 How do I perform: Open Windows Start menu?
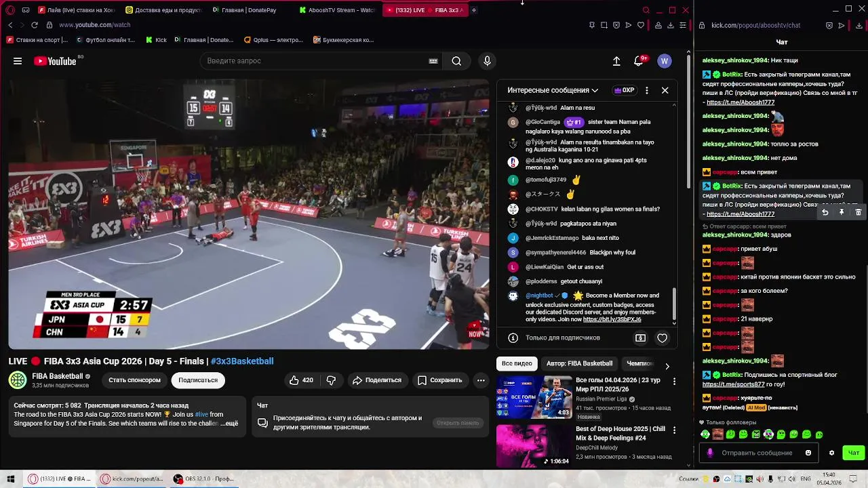[11, 479]
